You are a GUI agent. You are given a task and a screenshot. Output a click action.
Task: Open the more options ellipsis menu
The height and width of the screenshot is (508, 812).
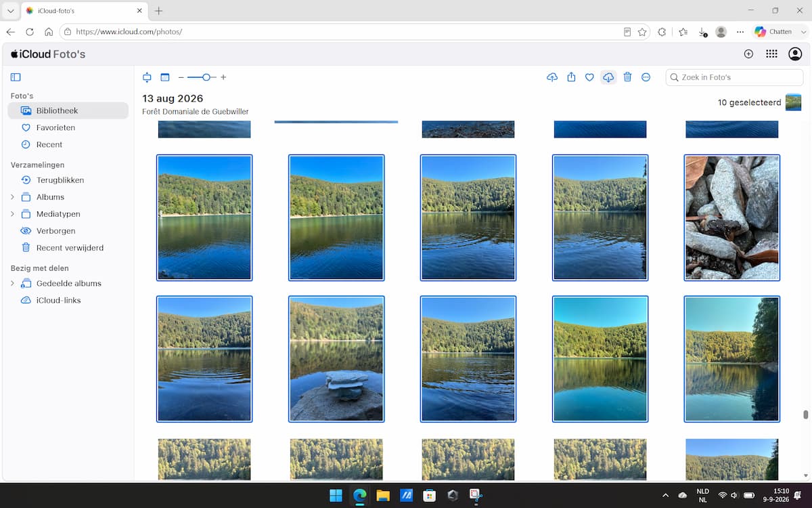tap(646, 77)
